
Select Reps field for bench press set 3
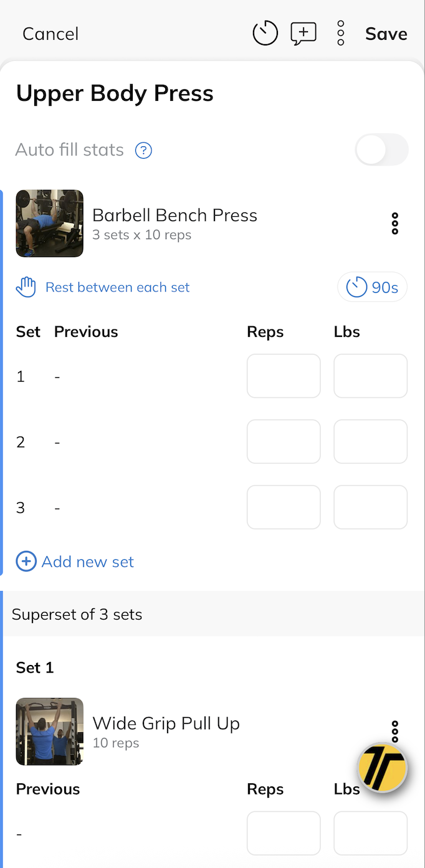284,507
